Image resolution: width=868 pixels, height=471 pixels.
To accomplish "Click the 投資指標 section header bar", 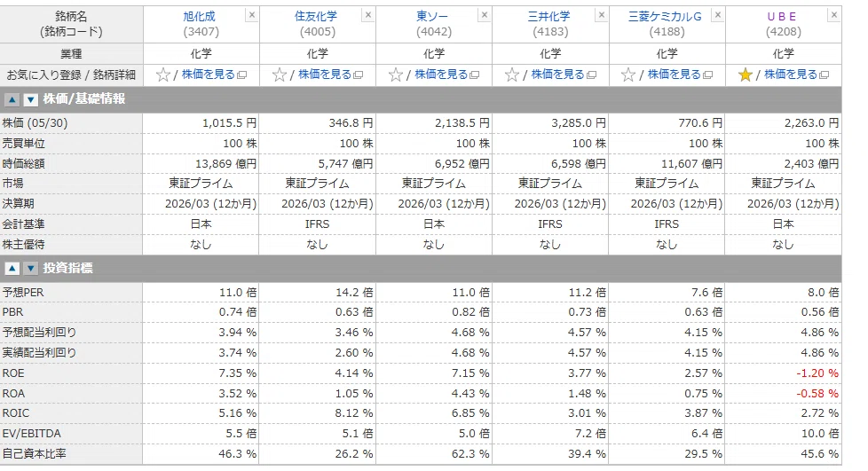I will [x=421, y=269].
